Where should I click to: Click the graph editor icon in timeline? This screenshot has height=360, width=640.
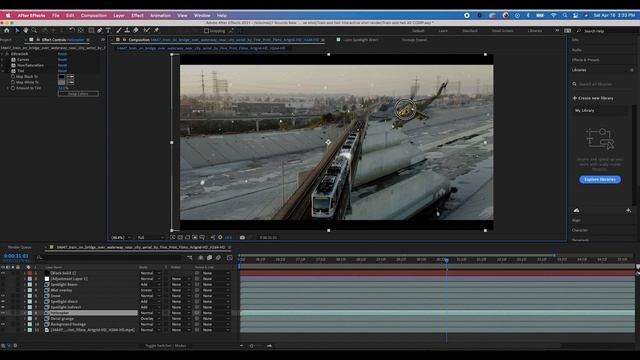(x=229, y=258)
